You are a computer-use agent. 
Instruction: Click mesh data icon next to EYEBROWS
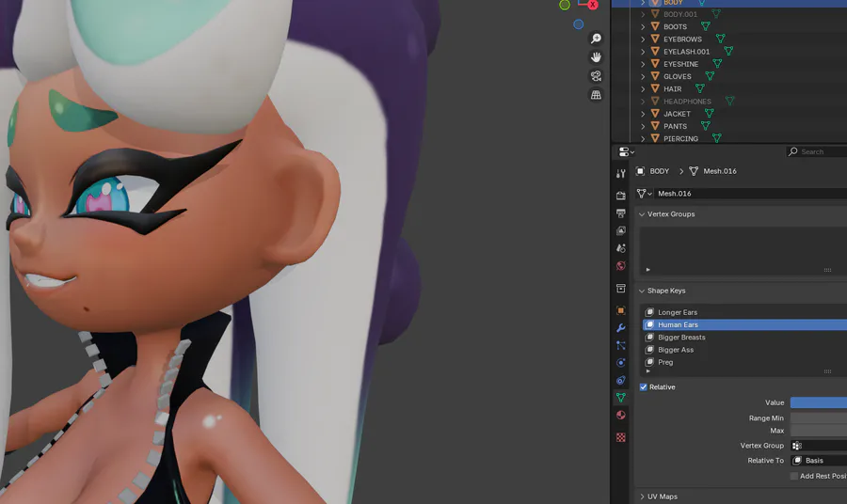(720, 39)
